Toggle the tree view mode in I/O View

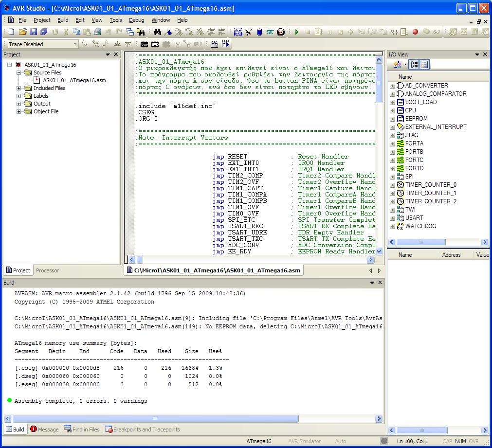[x=414, y=65]
